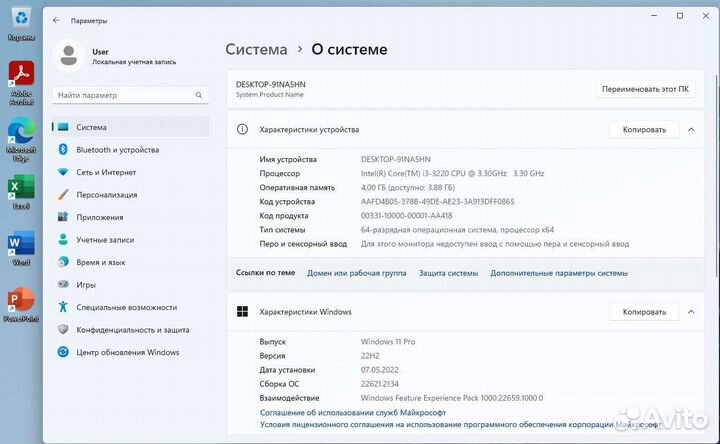Image resolution: width=720 pixels, height=444 pixels.
Task: Go to Сеть и Интернет settings
Action: coord(106,172)
